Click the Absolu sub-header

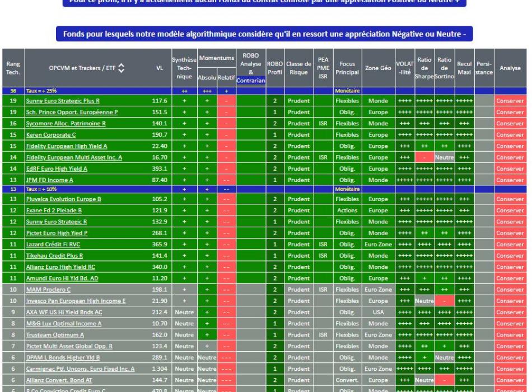(207, 77)
